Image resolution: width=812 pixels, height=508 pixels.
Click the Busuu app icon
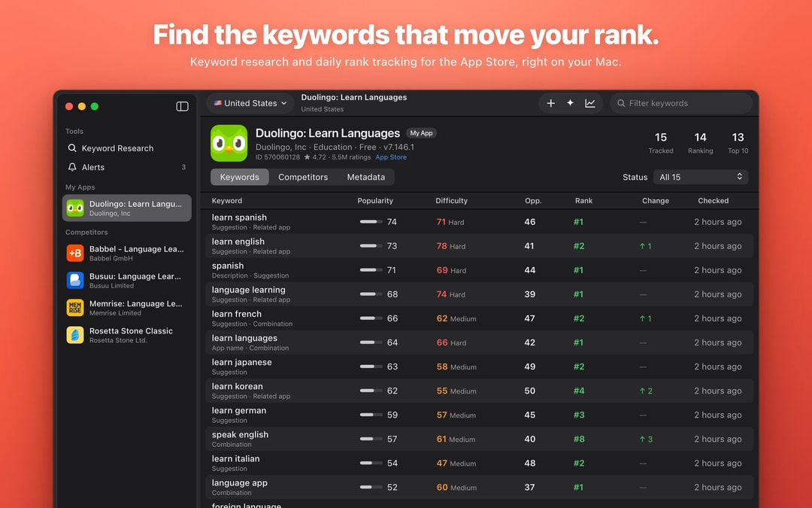point(75,281)
